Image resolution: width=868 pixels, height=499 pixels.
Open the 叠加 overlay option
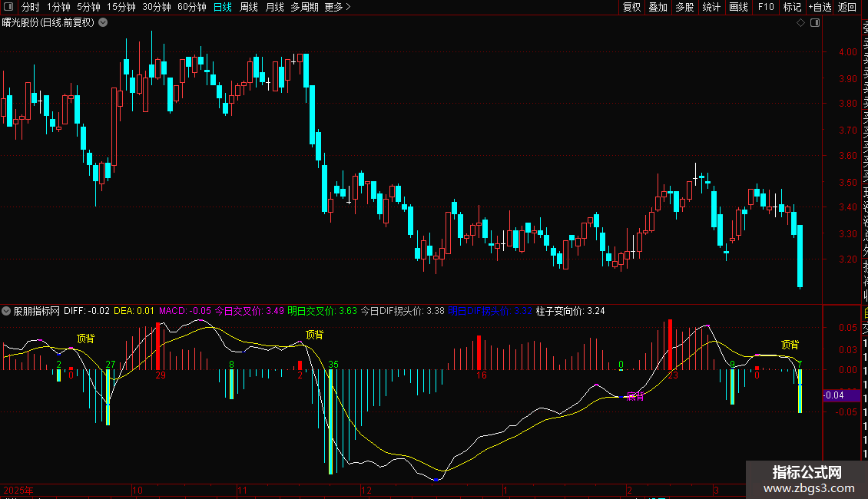coord(658,7)
